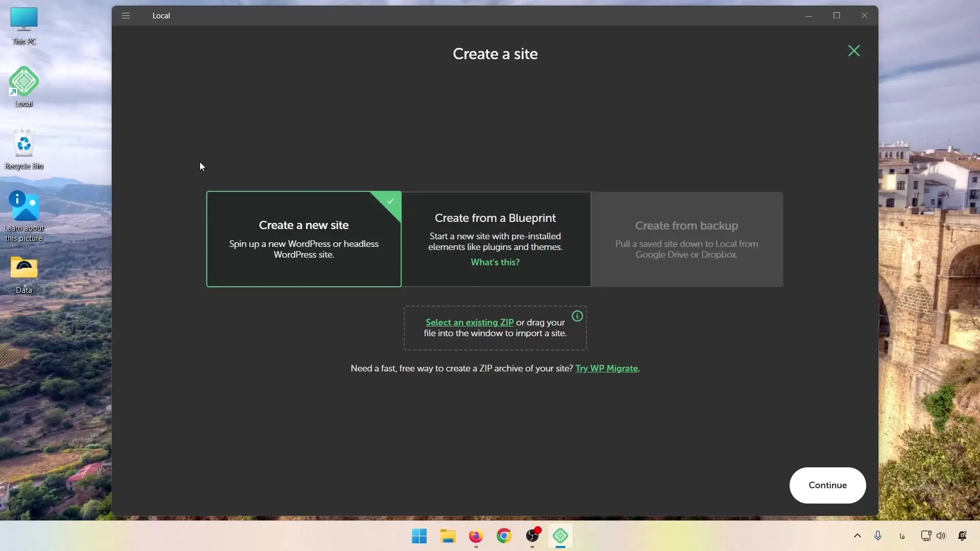Show hidden system tray icons
This screenshot has height=551, width=980.
857,536
